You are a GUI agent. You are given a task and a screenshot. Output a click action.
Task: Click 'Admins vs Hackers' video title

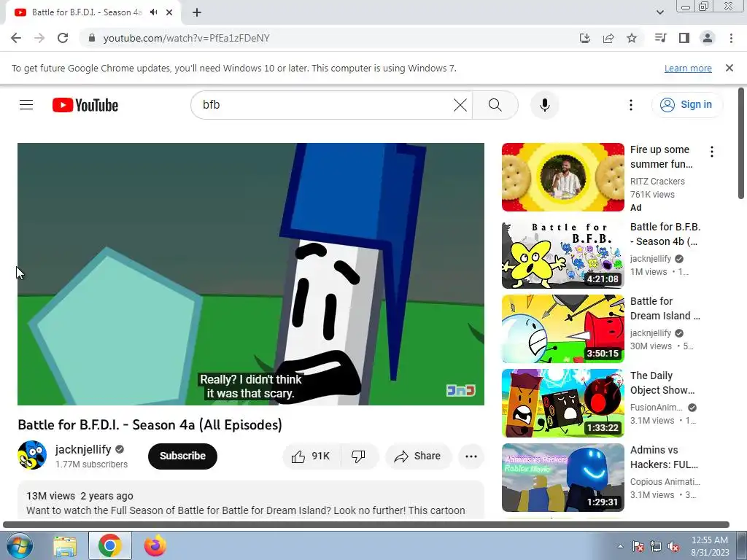pos(664,457)
